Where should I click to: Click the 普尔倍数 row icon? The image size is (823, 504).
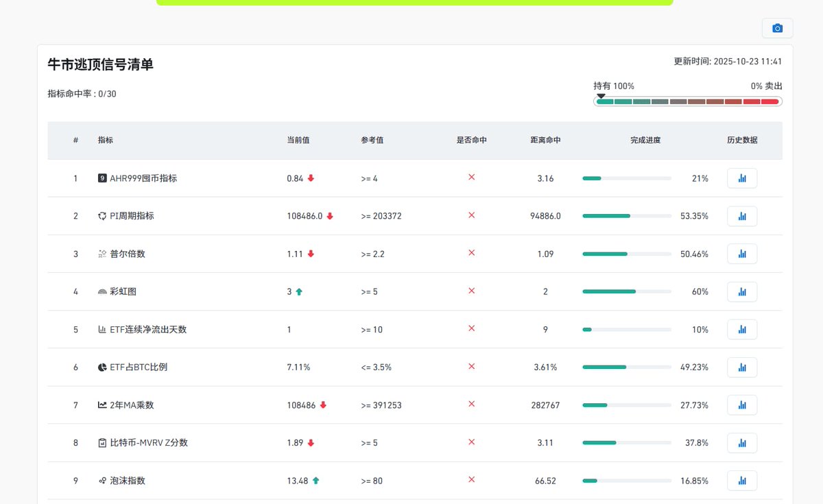coord(102,254)
